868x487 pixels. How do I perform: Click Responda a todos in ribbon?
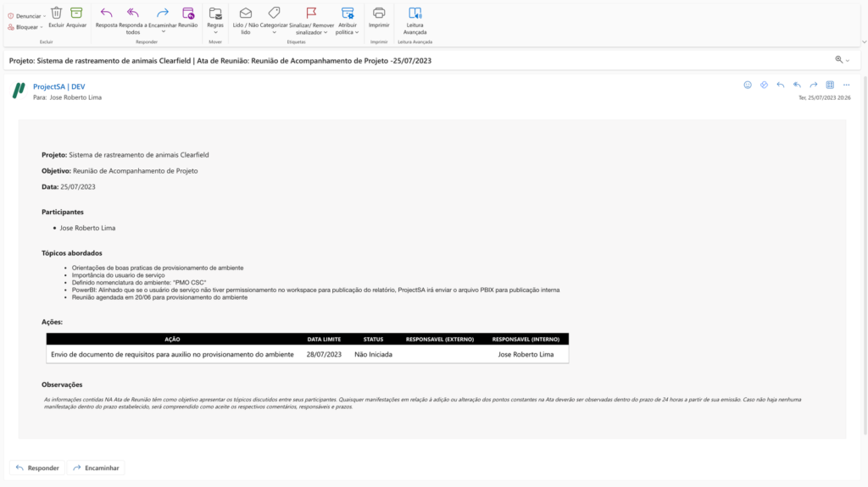pos(133,13)
